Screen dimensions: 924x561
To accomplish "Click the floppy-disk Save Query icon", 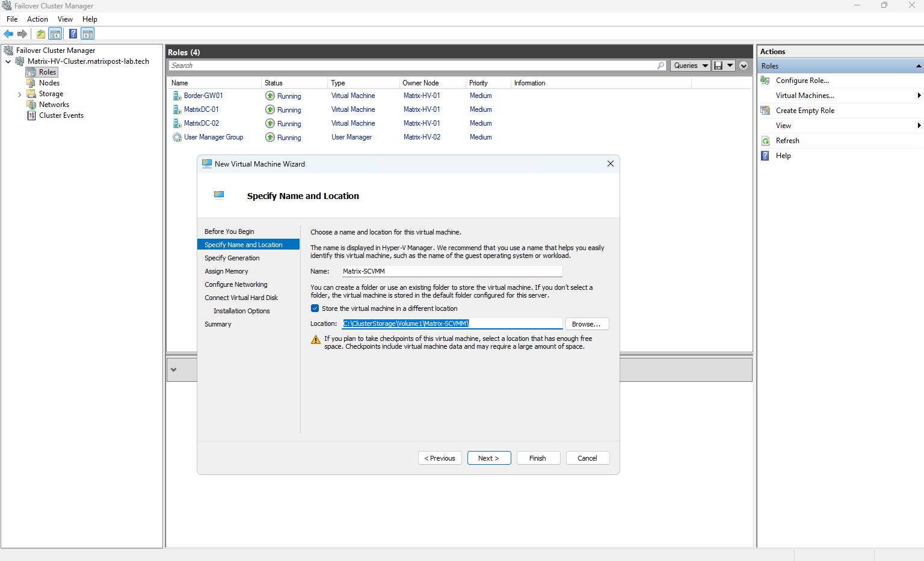I will (718, 66).
